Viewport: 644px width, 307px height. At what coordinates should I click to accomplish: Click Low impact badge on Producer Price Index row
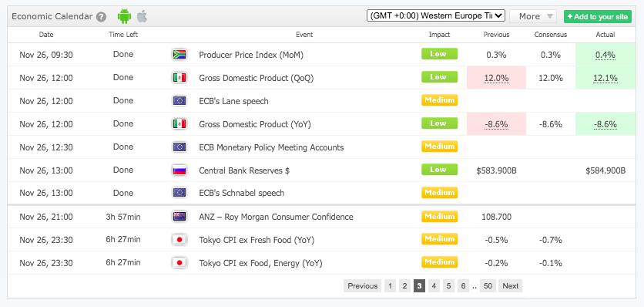[x=439, y=54]
